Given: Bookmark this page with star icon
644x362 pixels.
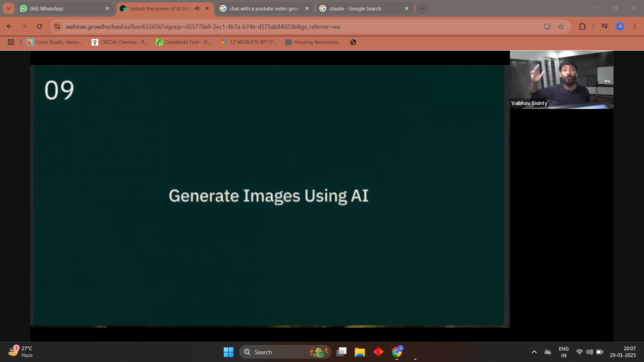Looking at the screenshot, I should click(x=561, y=26).
